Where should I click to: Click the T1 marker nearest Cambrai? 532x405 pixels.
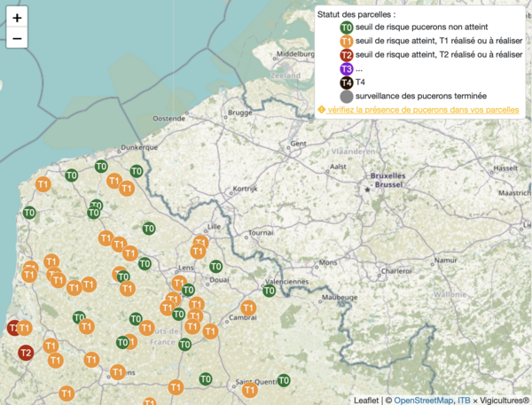(210, 331)
